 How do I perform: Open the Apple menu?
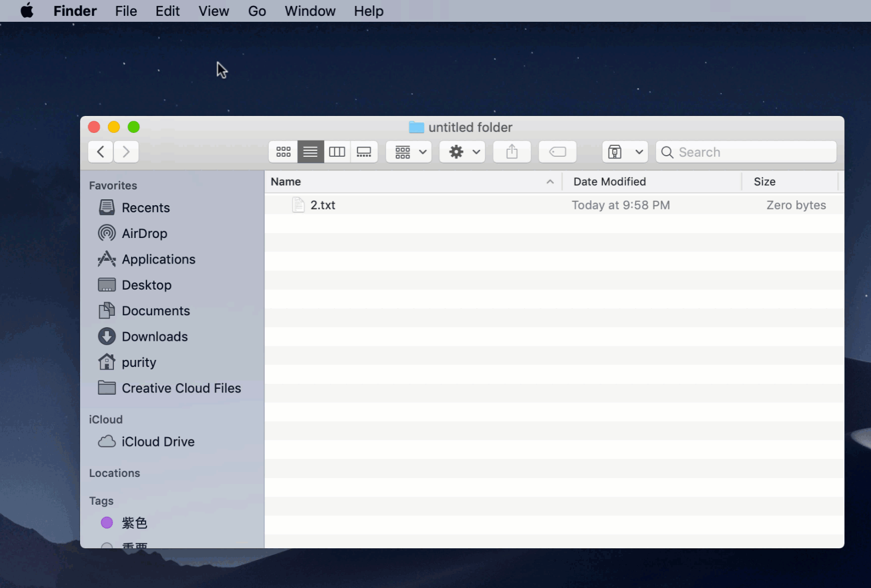27,11
